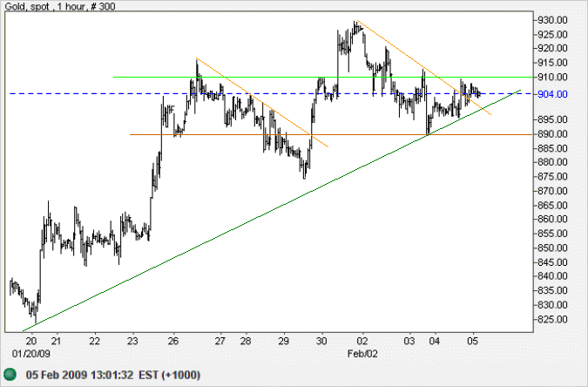Screen dimensions: 588x387
Task: Select the 875.00 price axis label
Action: click(552, 176)
